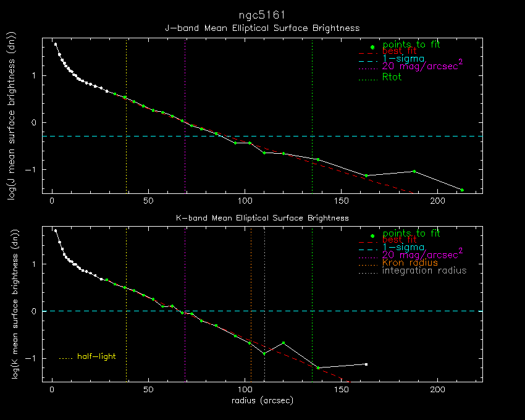Image resolution: width=525 pixels, height=420 pixels.
Task: Click the Rtot legend entry in J-band plot
Action: (392, 78)
